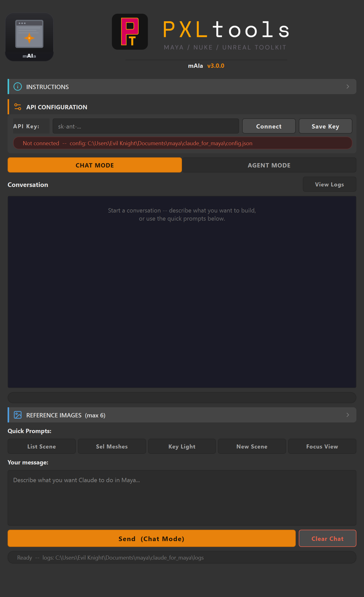Run the New Scene quick prompt
Image resolution: width=364 pixels, height=597 pixels.
(x=252, y=446)
